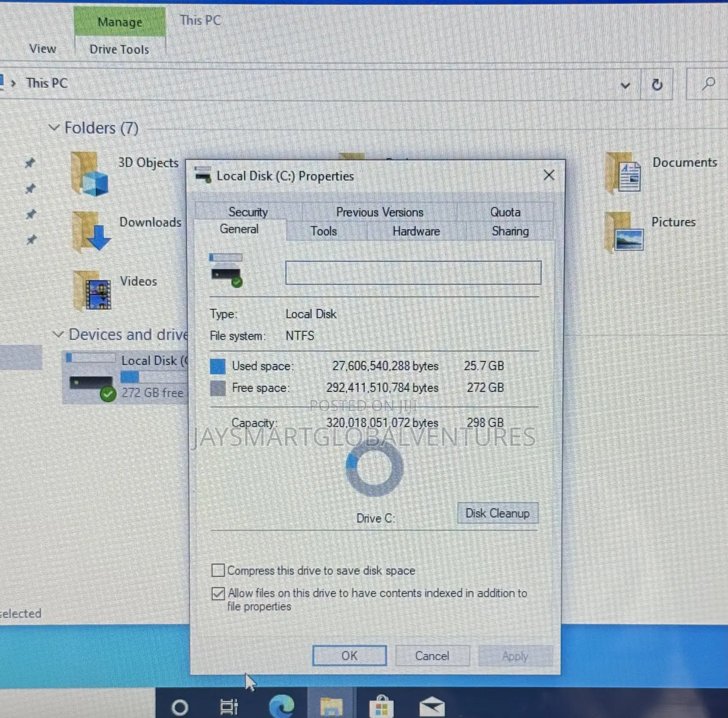This screenshot has width=728, height=718.
Task: Click the search magnifier icon in Explorer
Action: click(708, 84)
